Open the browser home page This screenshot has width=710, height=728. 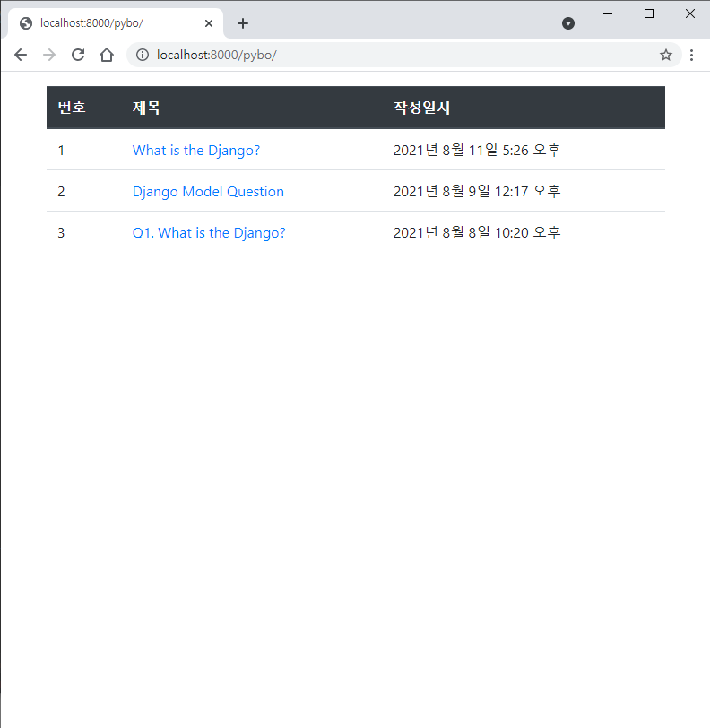click(x=107, y=55)
